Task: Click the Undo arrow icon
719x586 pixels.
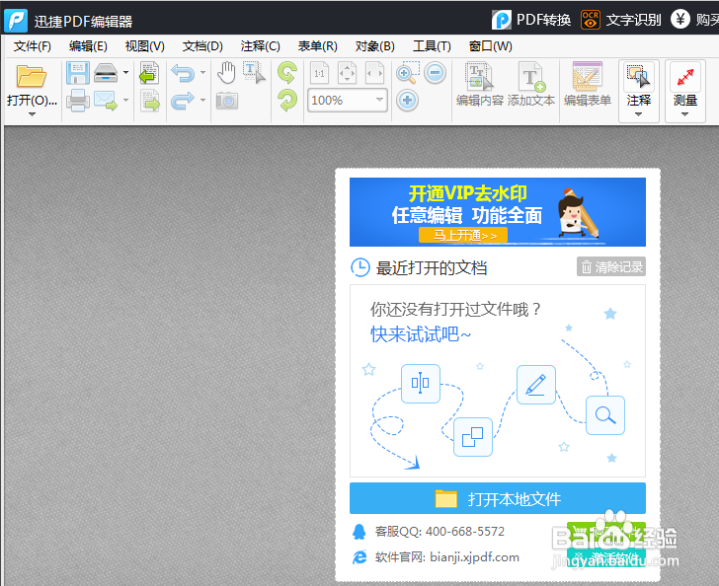Action: click(x=183, y=73)
